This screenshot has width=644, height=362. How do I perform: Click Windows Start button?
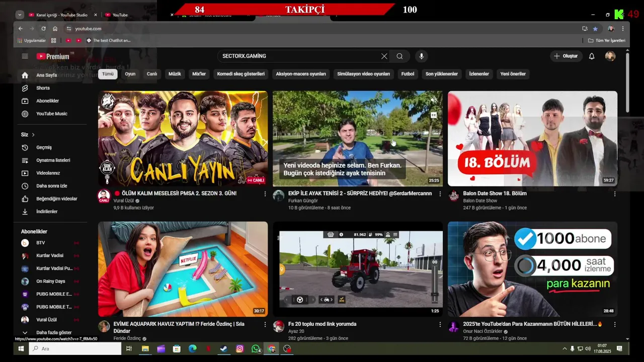tap(21, 349)
